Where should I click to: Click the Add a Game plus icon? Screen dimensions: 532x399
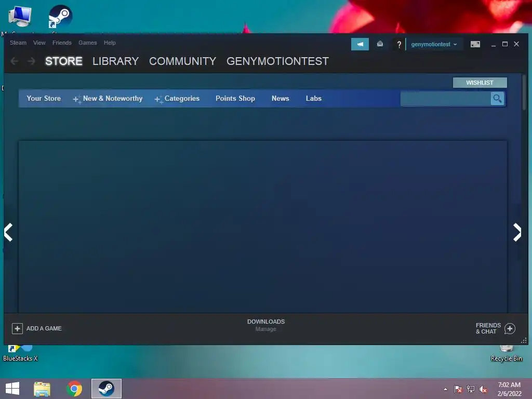pos(17,328)
